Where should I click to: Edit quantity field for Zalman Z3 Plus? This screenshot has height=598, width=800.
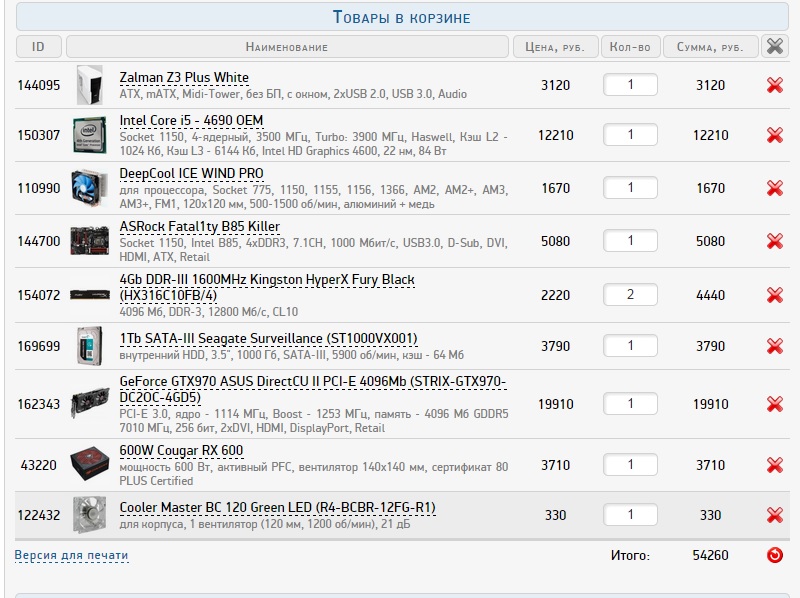coord(630,85)
